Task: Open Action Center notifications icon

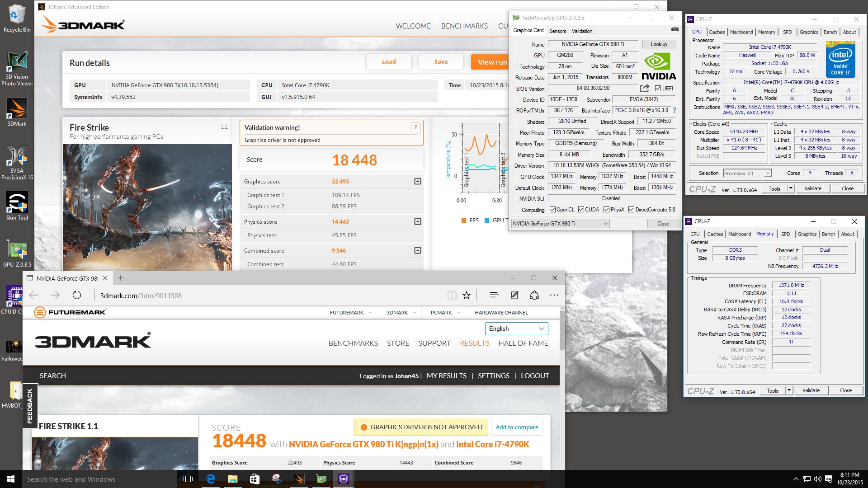Action: pos(829,479)
